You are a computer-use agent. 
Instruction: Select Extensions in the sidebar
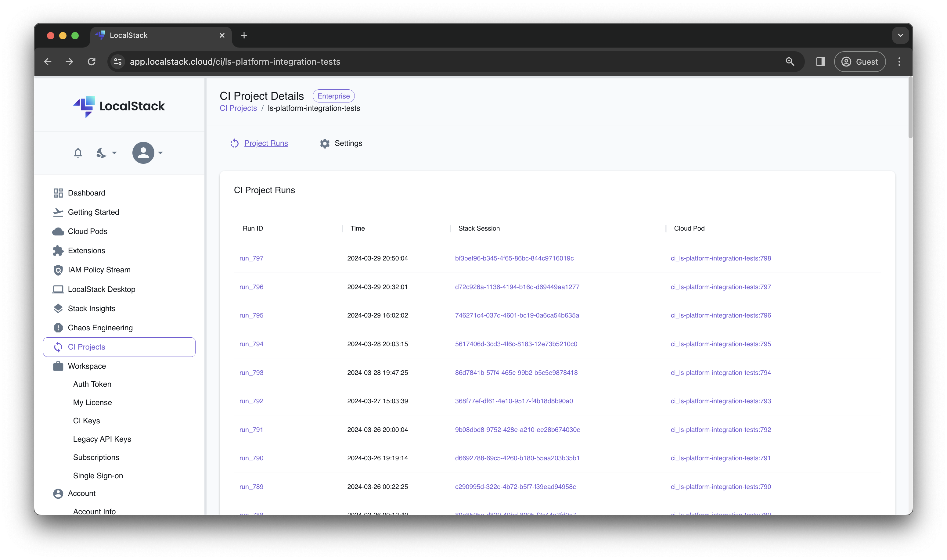[x=86, y=250]
